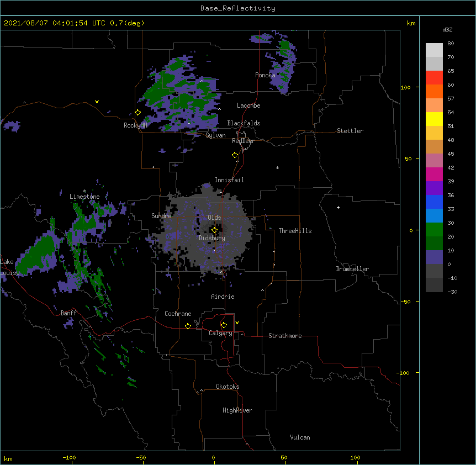Screen dimensions: 476x465
Task: Click the Lake Louise label at the left edge
Action: tap(10, 267)
